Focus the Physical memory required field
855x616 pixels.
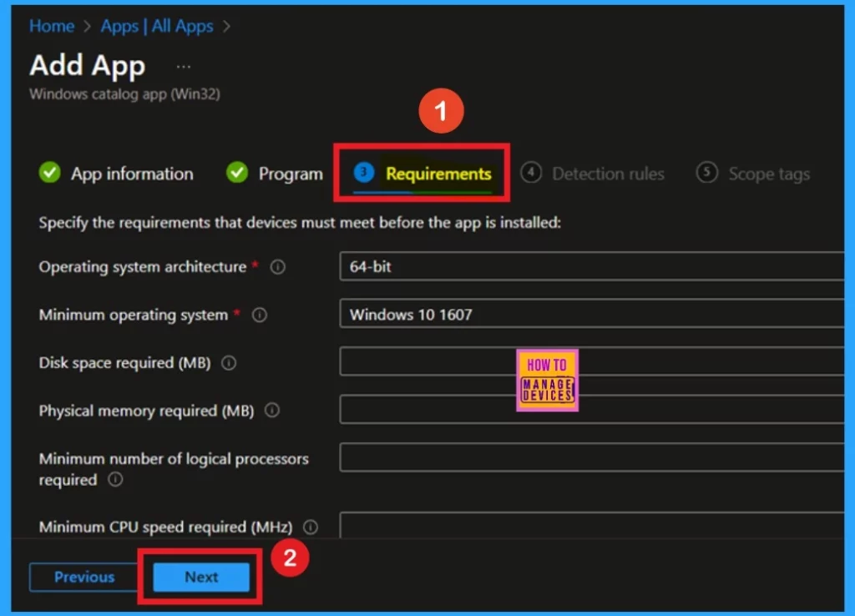tap(591, 409)
